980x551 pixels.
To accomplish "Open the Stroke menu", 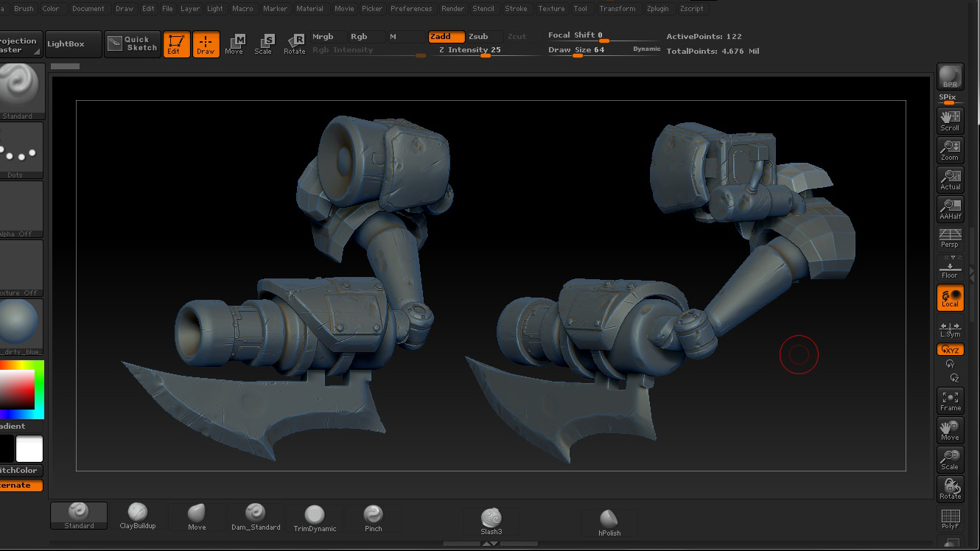I will tap(516, 9).
